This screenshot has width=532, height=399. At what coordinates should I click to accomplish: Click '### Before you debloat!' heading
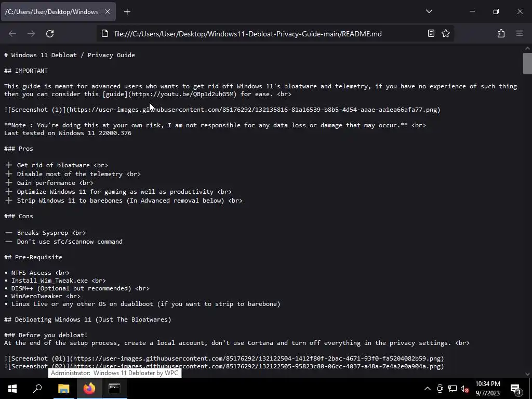[x=46, y=335]
